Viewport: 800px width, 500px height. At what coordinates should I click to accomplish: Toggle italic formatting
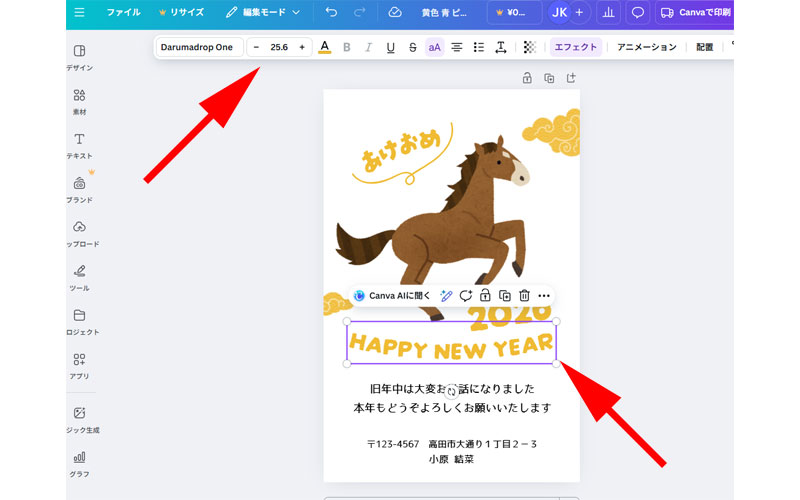point(368,47)
